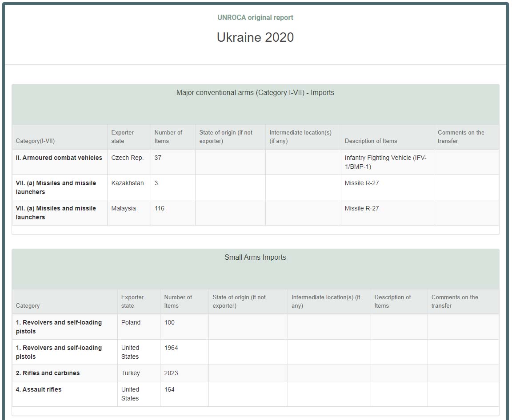Click the Major conventional arms Imports section header
The width and height of the screenshot is (512, 420).
click(255, 93)
